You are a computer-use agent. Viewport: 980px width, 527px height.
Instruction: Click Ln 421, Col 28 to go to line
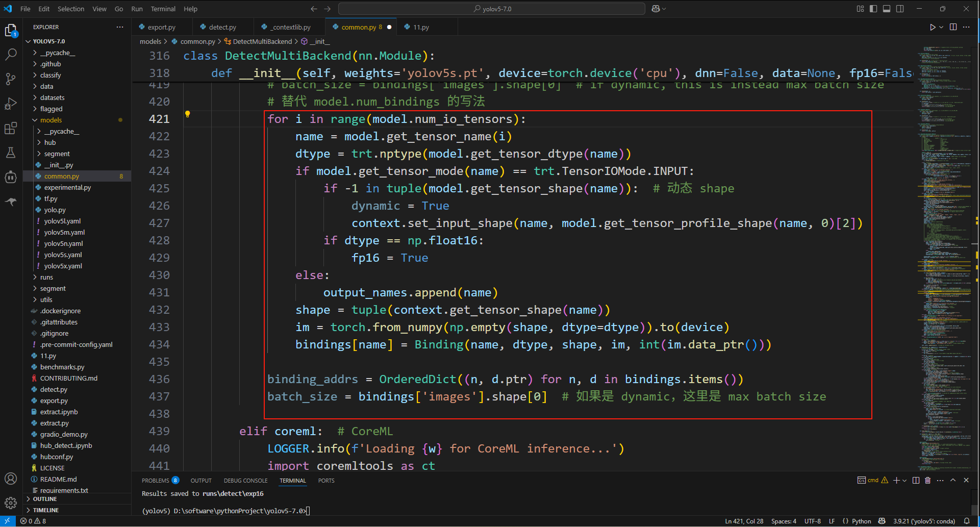coord(744,521)
